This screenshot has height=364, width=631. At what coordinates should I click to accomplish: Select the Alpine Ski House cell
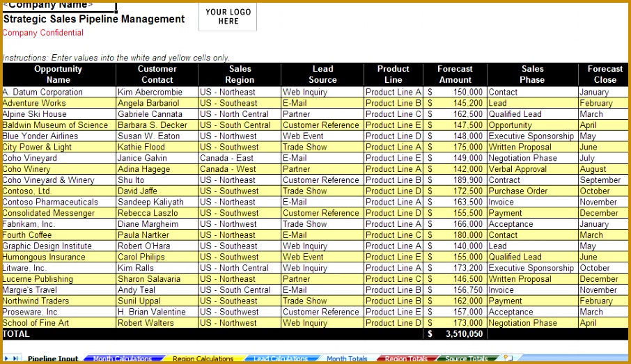point(59,114)
